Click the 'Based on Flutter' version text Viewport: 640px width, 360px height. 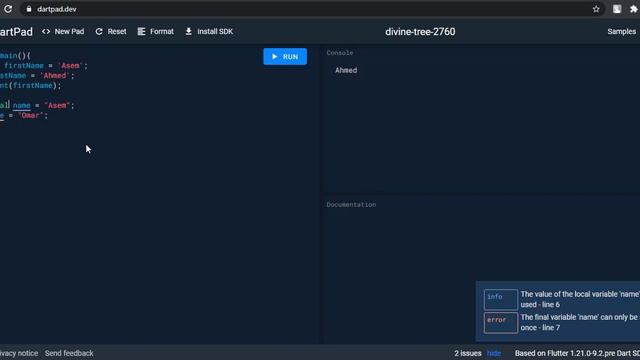click(577, 353)
